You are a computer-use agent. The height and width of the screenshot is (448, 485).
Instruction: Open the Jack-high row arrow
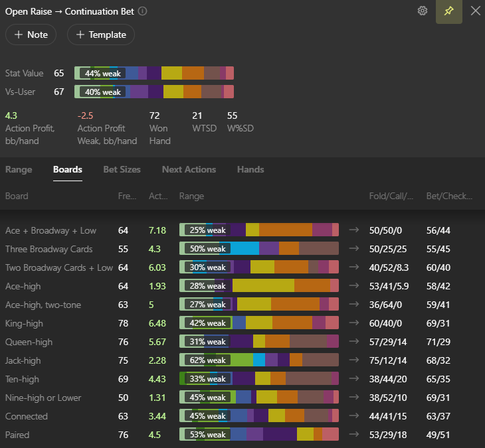tap(354, 360)
